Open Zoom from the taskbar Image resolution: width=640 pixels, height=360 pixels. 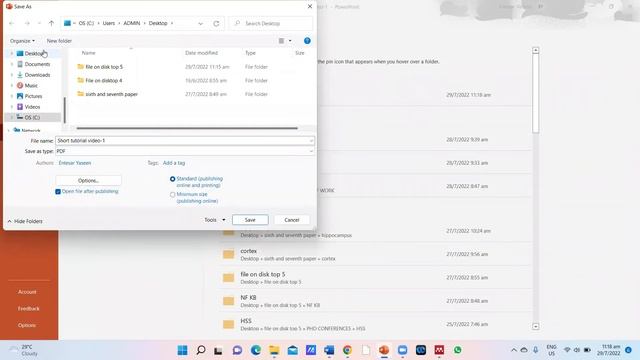[x=402, y=350]
